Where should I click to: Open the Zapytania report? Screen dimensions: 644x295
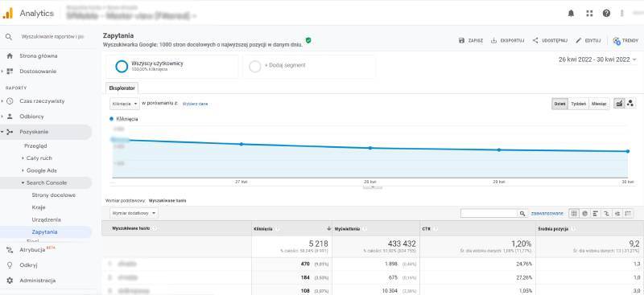44,231
